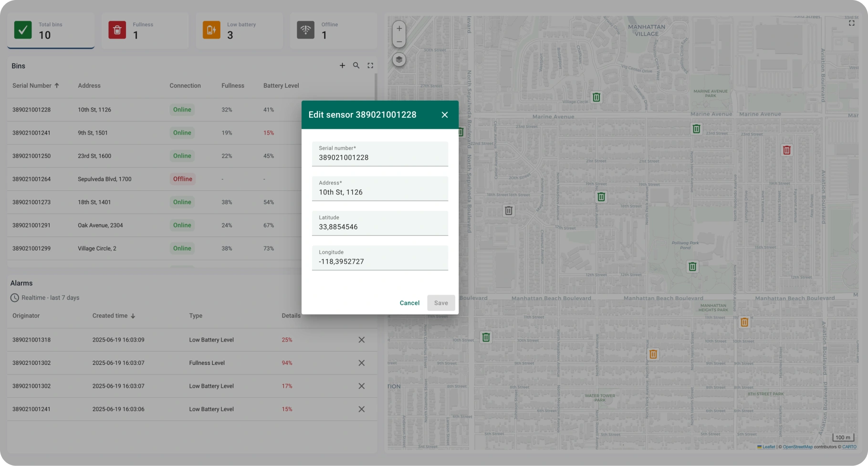Open the bins search with the magnifier icon
Viewport: 868px width, 466px height.
[356, 65]
